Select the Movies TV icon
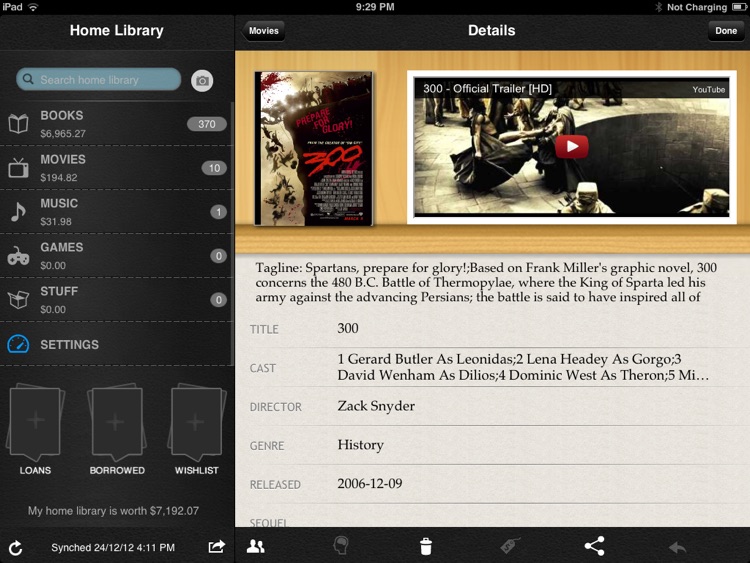Image resolution: width=750 pixels, height=563 pixels. point(18,168)
